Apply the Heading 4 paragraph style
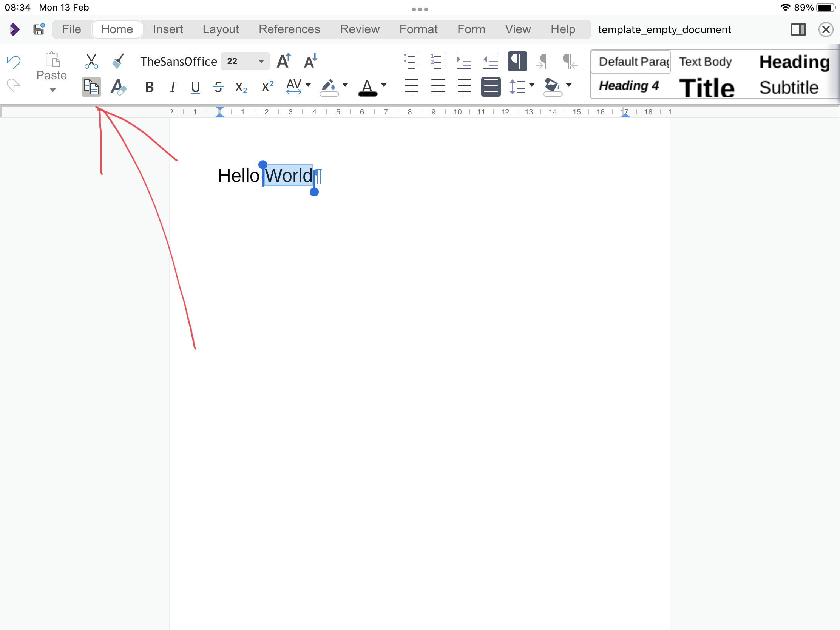 click(628, 86)
